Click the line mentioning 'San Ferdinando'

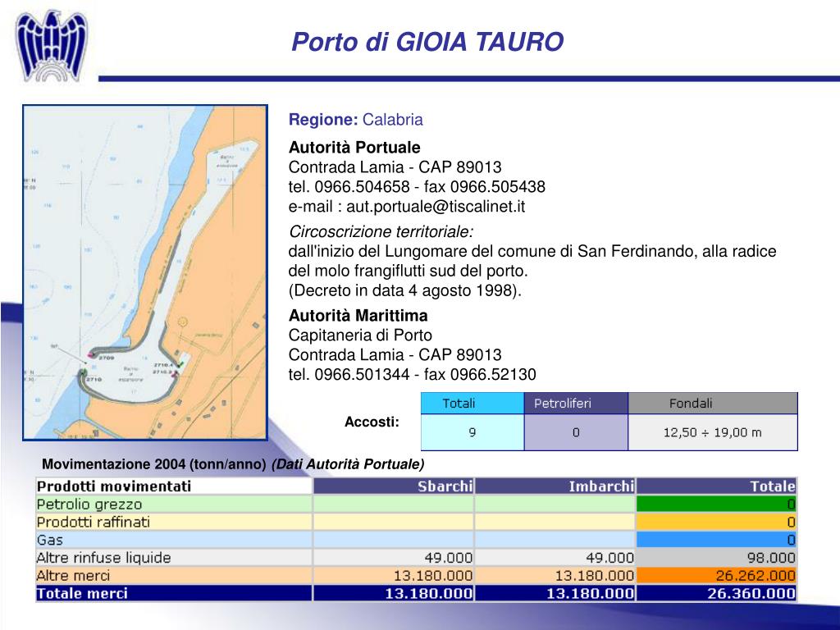coord(532,251)
